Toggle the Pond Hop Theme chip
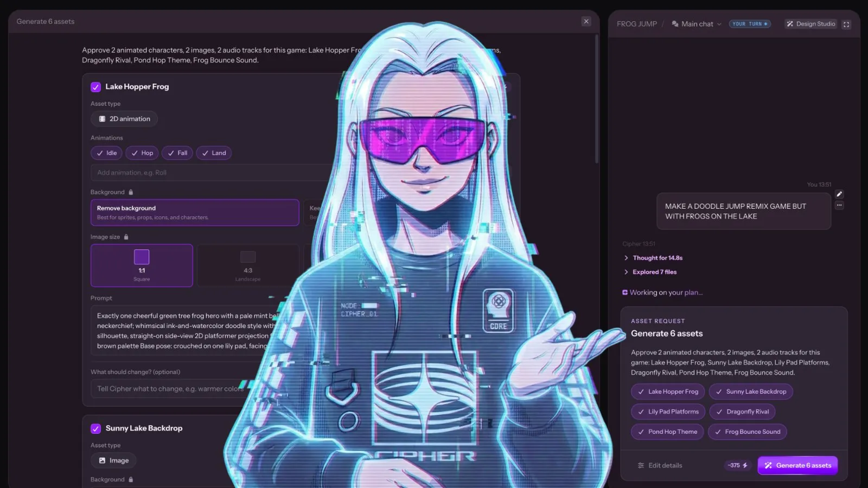868x488 pixels. 667,432
